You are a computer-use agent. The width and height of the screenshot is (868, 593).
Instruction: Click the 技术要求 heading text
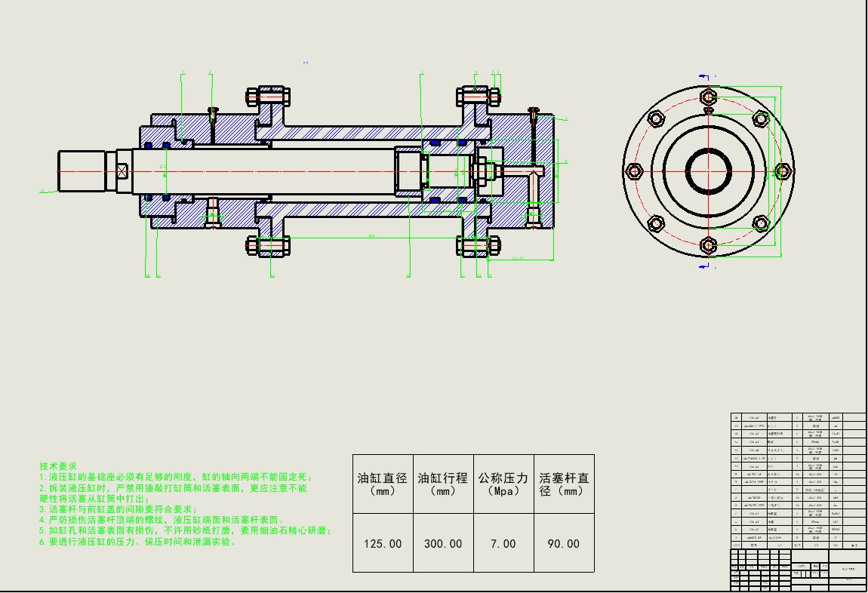[x=58, y=467]
